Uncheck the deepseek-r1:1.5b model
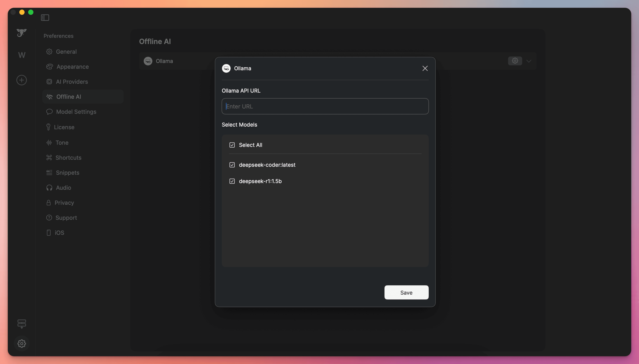 click(x=232, y=181)
